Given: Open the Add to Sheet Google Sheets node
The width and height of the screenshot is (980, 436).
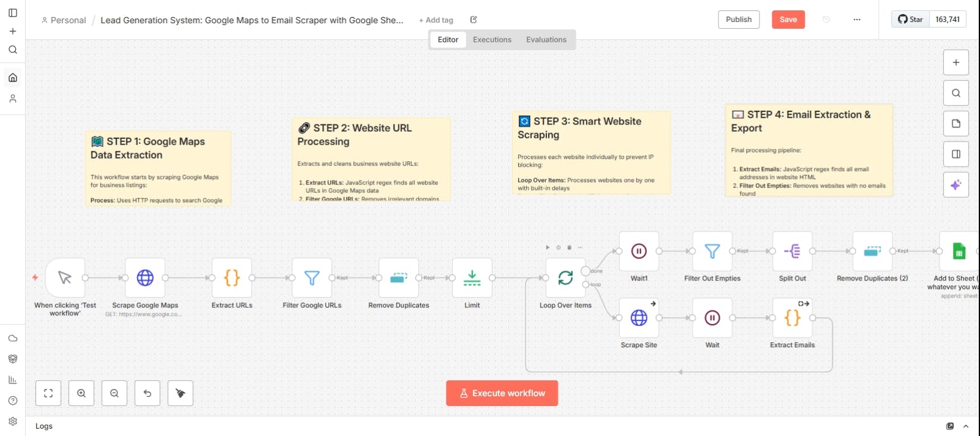Looking at the screenshot, I should [959, 251].
